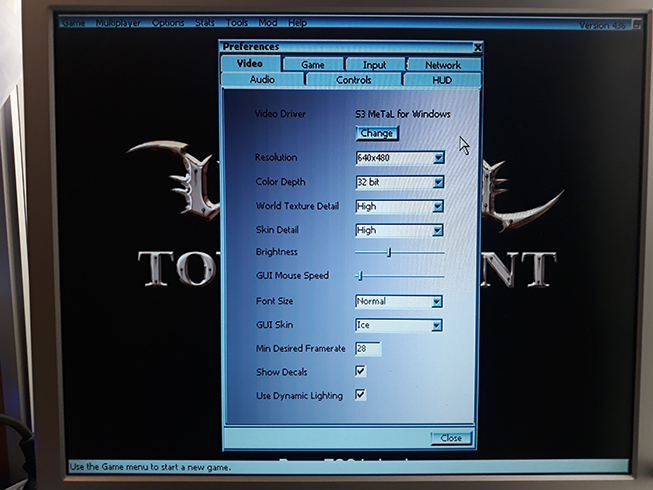
Task: Open the Stats menu
Action: coord(205,22)
